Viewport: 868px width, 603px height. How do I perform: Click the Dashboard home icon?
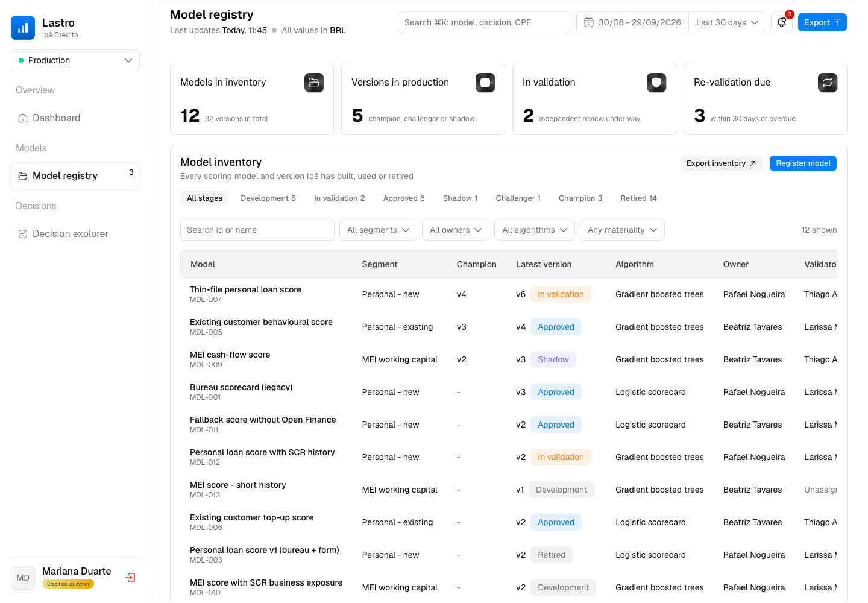pyautogui.click(x=23, y=118)
